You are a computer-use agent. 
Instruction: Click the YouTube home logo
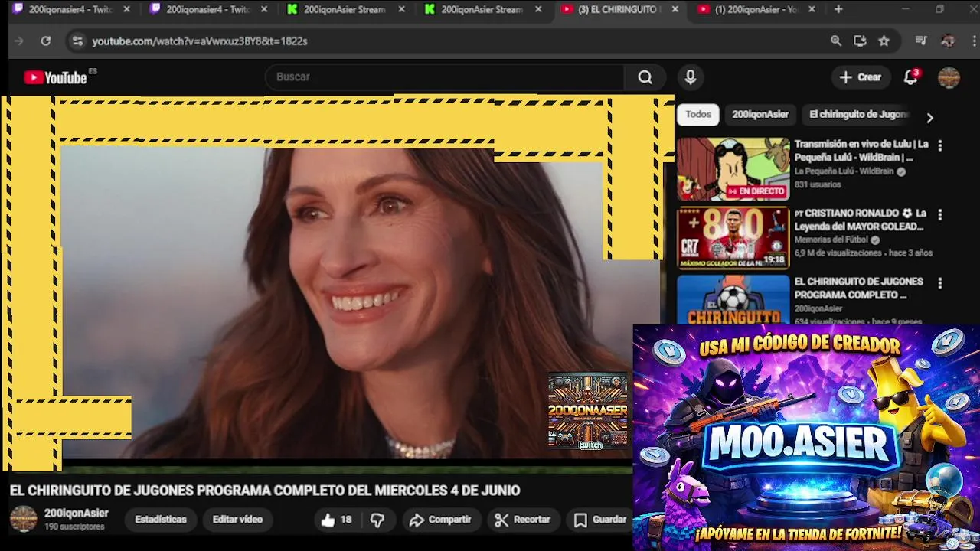pyautogui.click(x=55, y=77)
